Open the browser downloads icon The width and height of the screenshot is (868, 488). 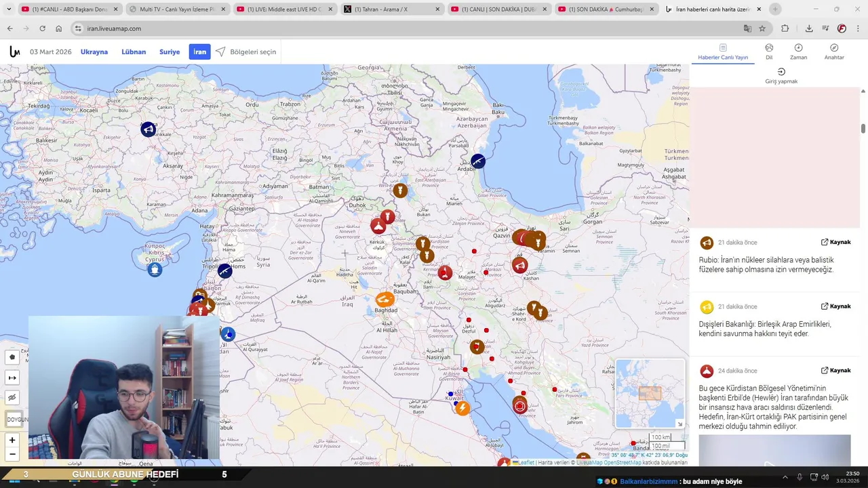tap(809, 28)
